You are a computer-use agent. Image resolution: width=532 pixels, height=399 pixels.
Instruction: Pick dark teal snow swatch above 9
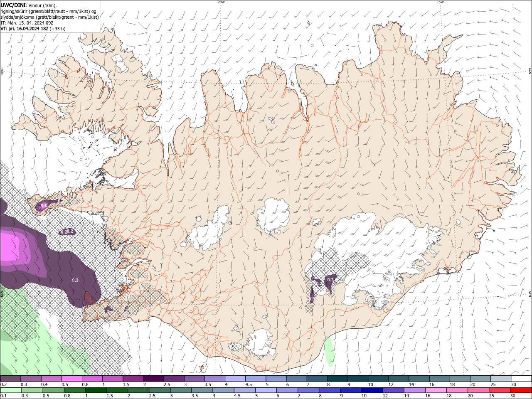click(x=358, y=379)
